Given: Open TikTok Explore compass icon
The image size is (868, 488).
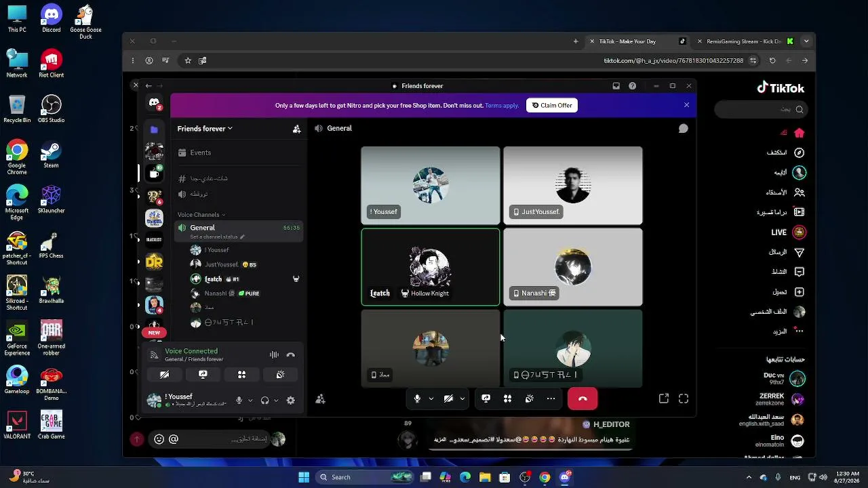Looking at the screenshot, I should (x=799, y=152).
